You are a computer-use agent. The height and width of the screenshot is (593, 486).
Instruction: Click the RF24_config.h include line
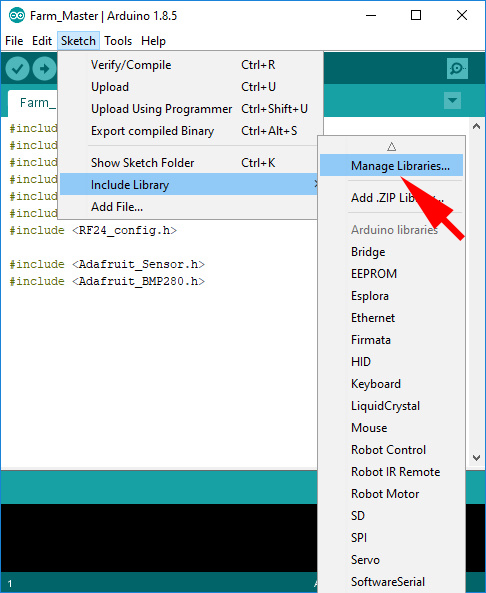coord(93,230)
